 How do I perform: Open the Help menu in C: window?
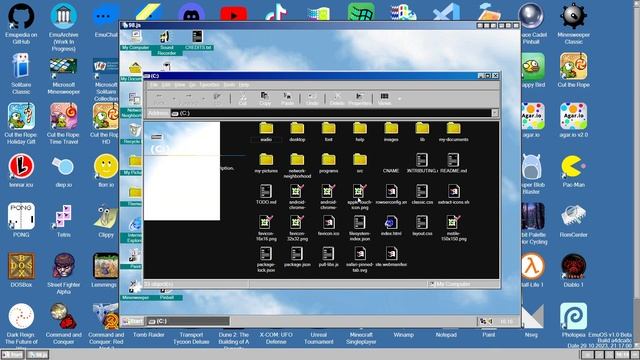coord(244,85)
